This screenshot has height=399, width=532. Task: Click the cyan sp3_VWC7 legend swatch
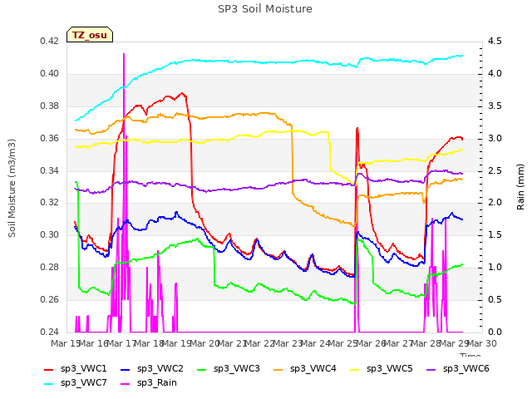49,384
